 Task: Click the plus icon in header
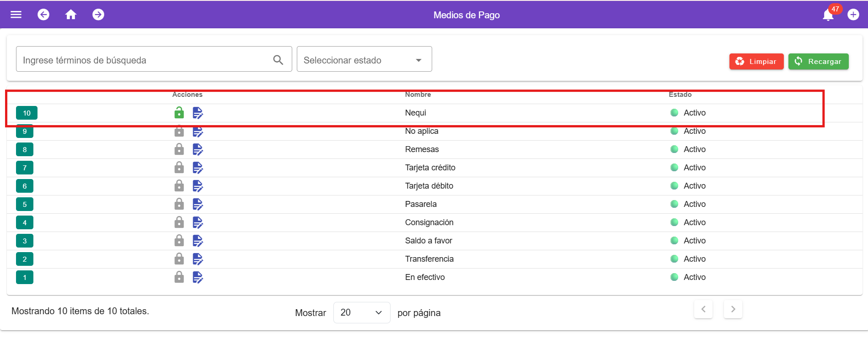(x=853, y=15)
